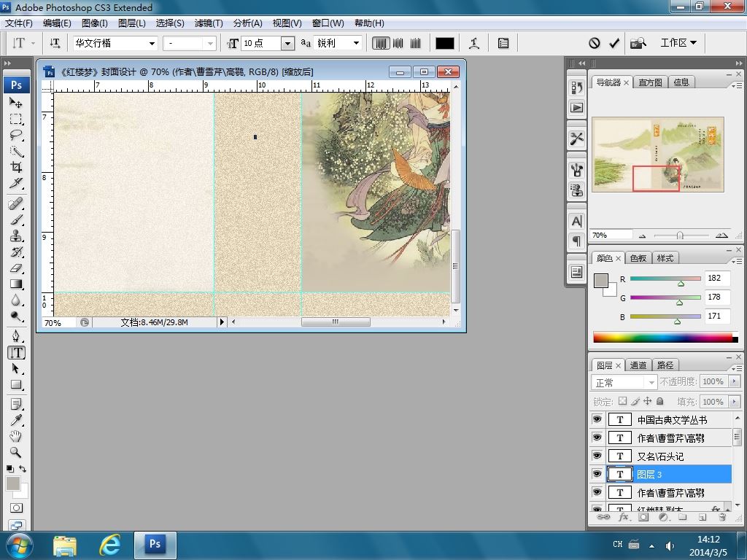Delete the selected layer
The height and width of the screenshot is (560, 747).
(x=722, y=517)
